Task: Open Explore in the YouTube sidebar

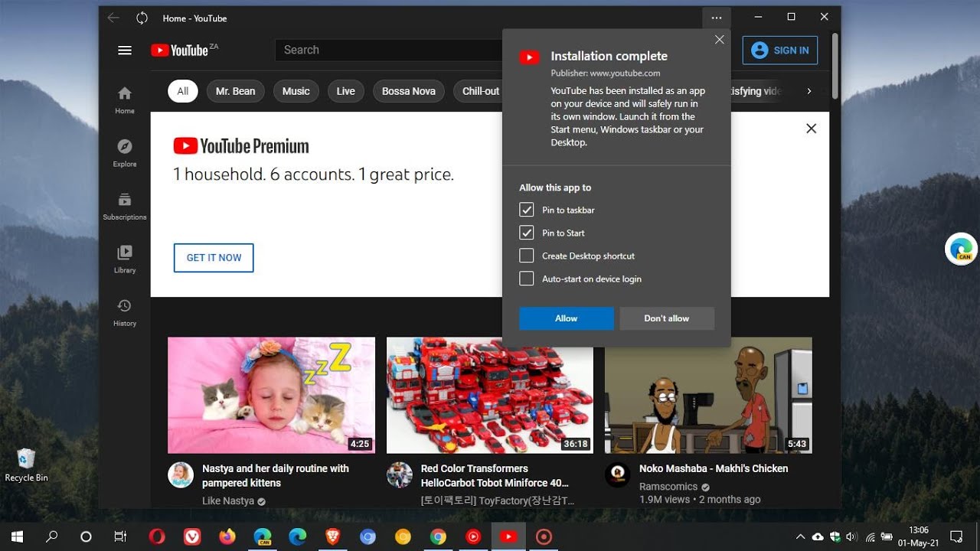Action: click(x=125, y=153)
